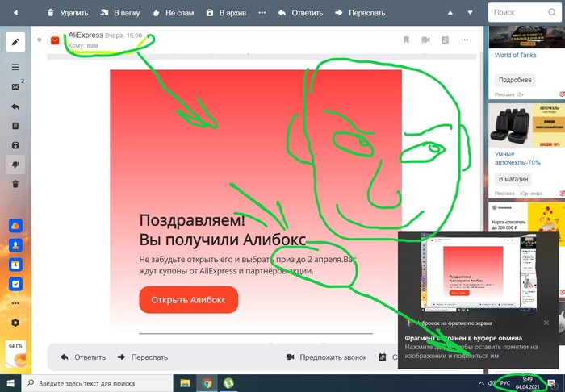This screenshot has height=392, width=565.
Task: Click Подробнее ad button
Action: click(x=515, y=80)
